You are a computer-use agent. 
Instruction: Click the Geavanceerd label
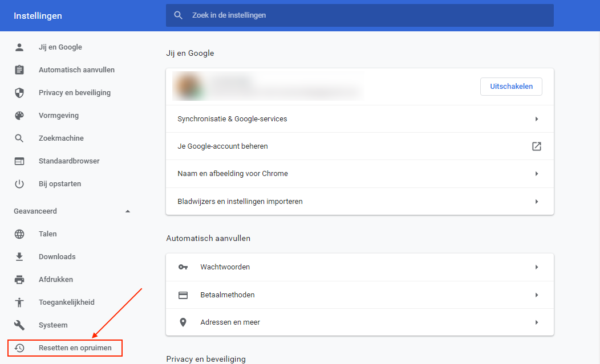(35, 211)
